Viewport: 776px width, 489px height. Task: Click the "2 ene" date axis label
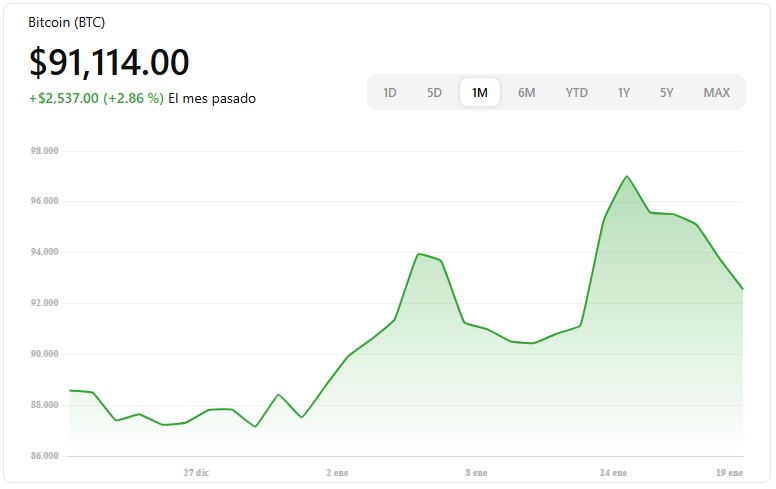pos(338,472)
